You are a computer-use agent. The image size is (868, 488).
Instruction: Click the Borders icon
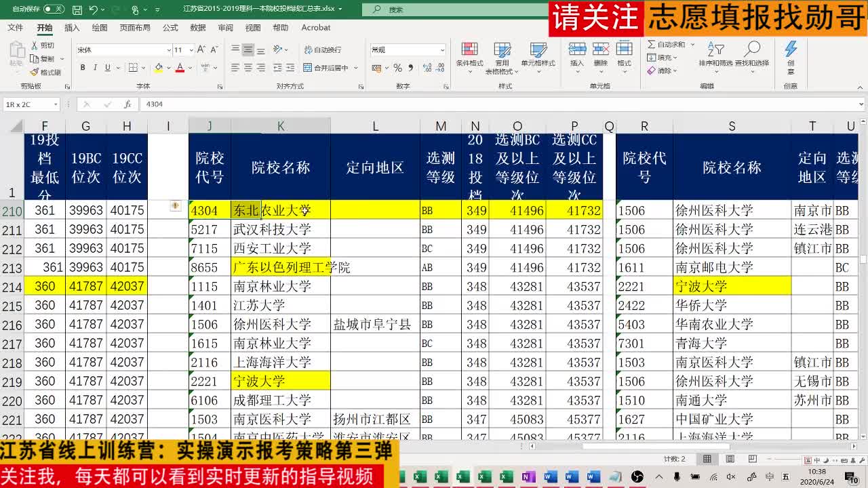tap(133, 68)
